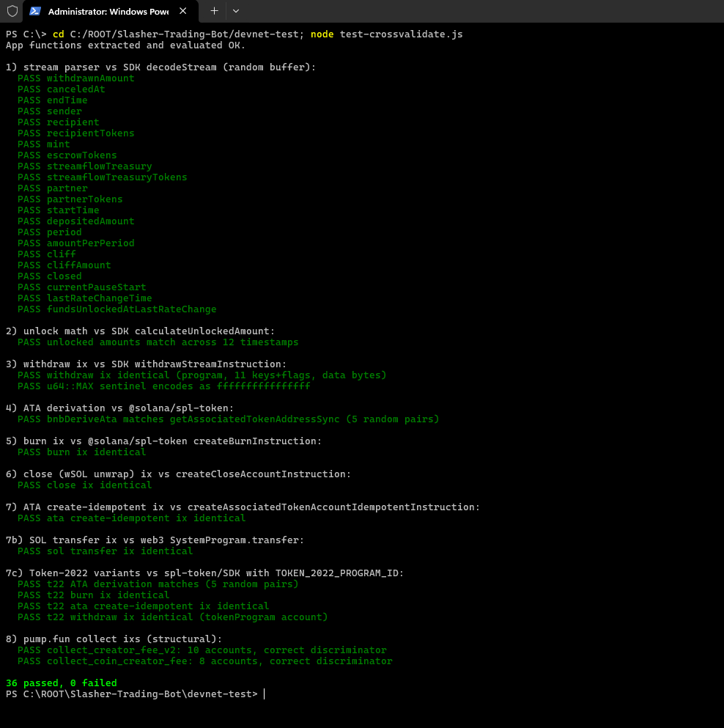
Task: Click the "PASS period" line
Action: coord(50,232)
